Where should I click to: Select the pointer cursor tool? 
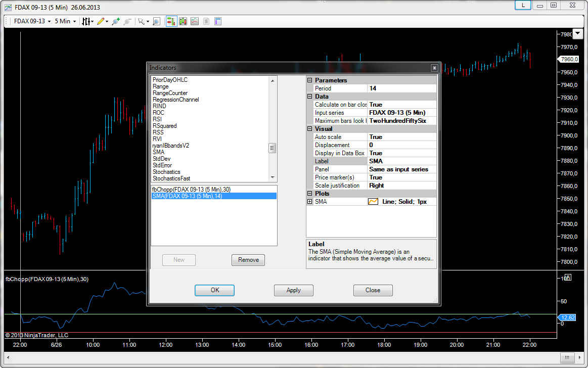point(141,21)
